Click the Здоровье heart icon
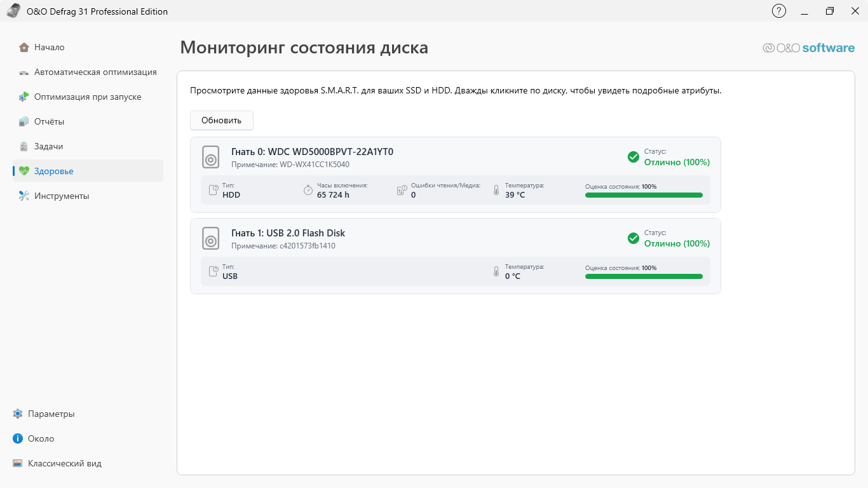This screenshot has height=488, width=868. point(24,171)
